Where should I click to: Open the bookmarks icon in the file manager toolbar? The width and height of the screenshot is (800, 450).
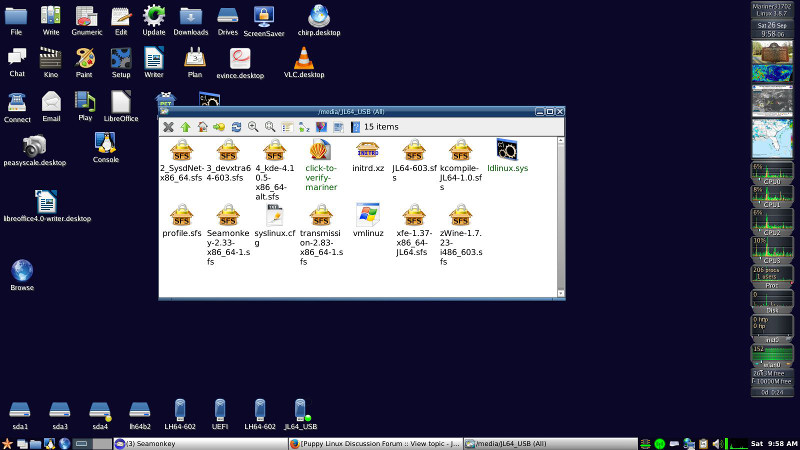click(219, 127)
